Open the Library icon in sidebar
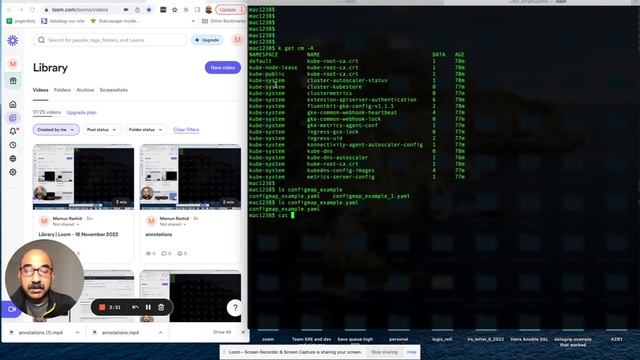640x360 pixels. coord(13,118)
